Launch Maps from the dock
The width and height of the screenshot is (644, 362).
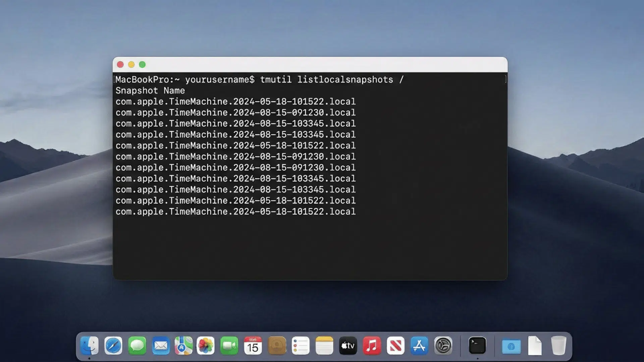[x=183, y=346]
